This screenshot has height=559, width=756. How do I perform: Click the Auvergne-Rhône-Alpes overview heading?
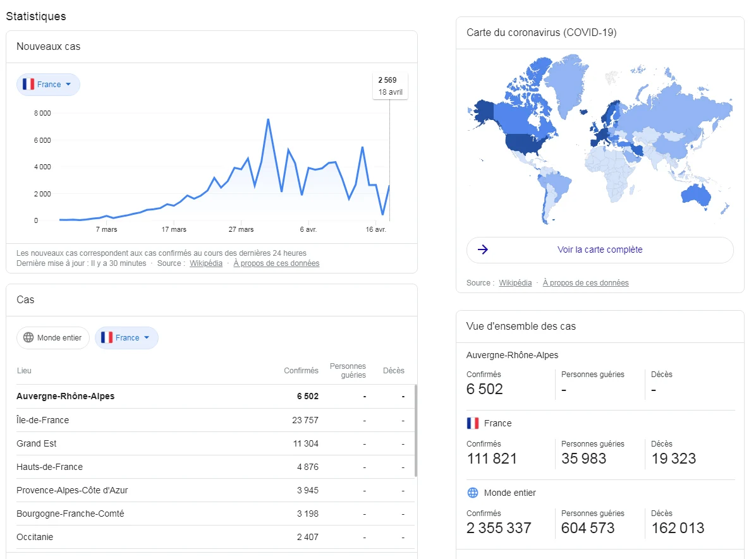coord(512,355)
